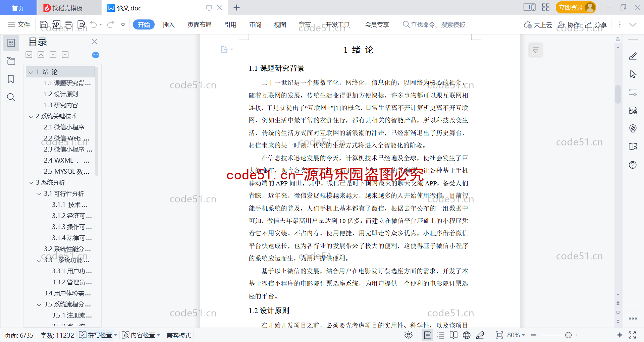This screenshot has width=644, height=342.
Task: Click the 2.1 微信小程序 outline entry
Action: [64, 127]
